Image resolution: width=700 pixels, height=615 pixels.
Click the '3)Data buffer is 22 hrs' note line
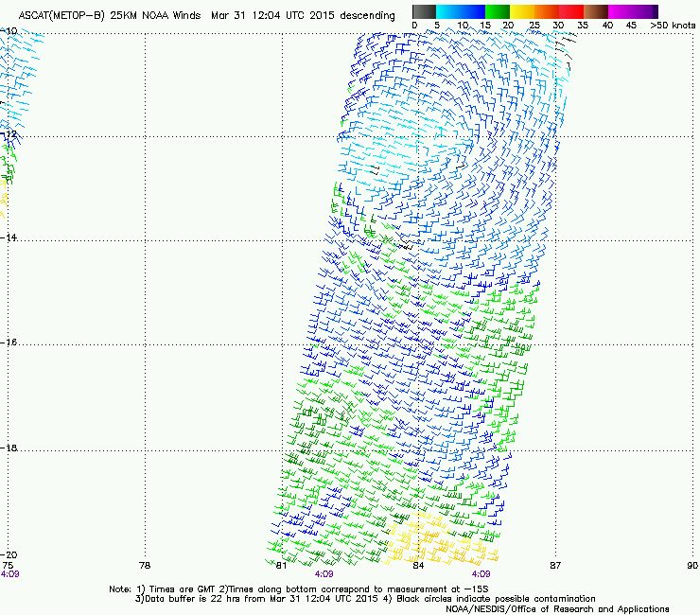(x=365, y=599)
